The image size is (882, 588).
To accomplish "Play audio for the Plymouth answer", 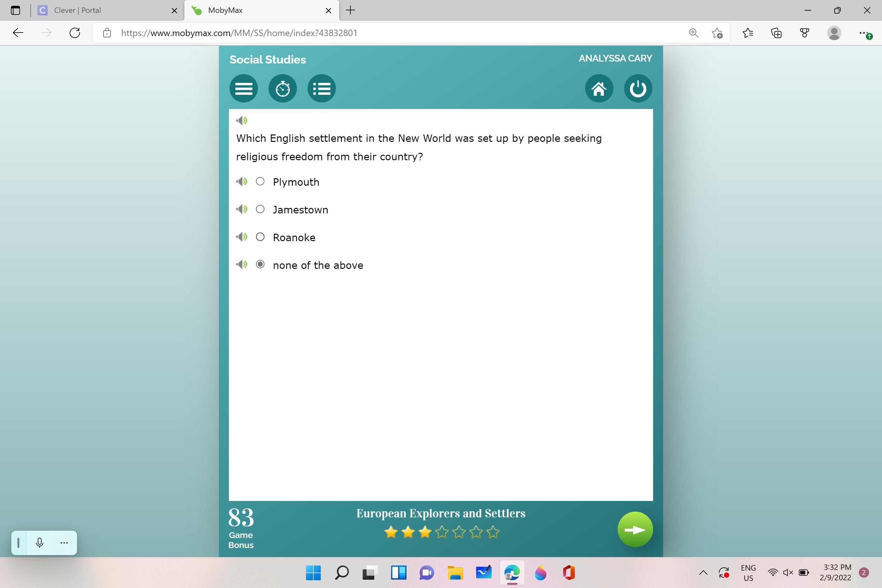I will pyautogui.click(x=241, y=182).
